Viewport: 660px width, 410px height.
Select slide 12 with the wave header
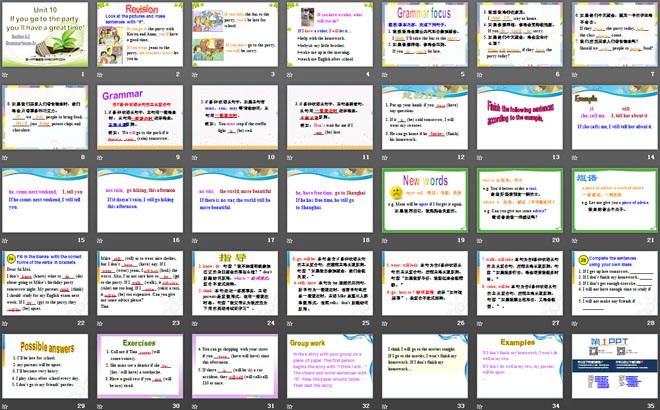point(425,117)
